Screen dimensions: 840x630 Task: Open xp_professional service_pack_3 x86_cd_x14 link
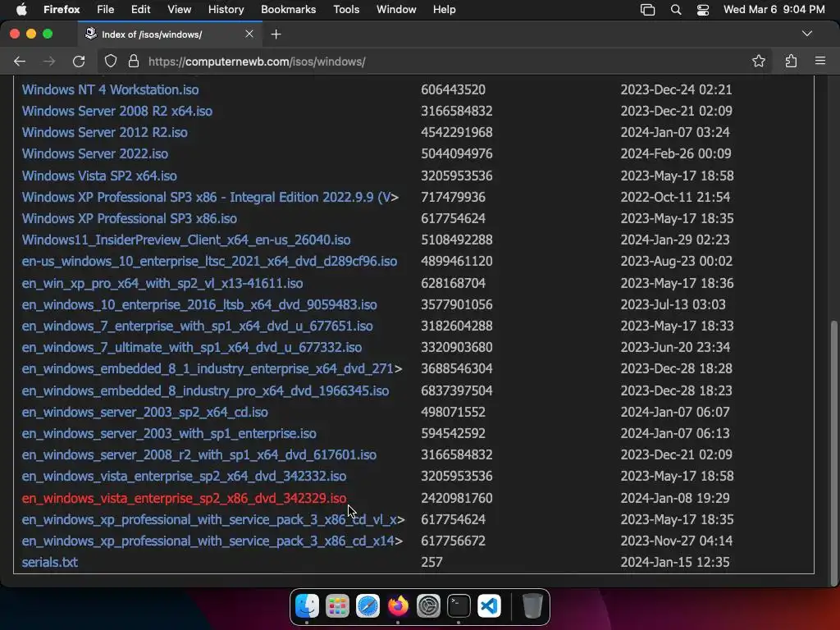pyautogui.click(x=212, y=541)
